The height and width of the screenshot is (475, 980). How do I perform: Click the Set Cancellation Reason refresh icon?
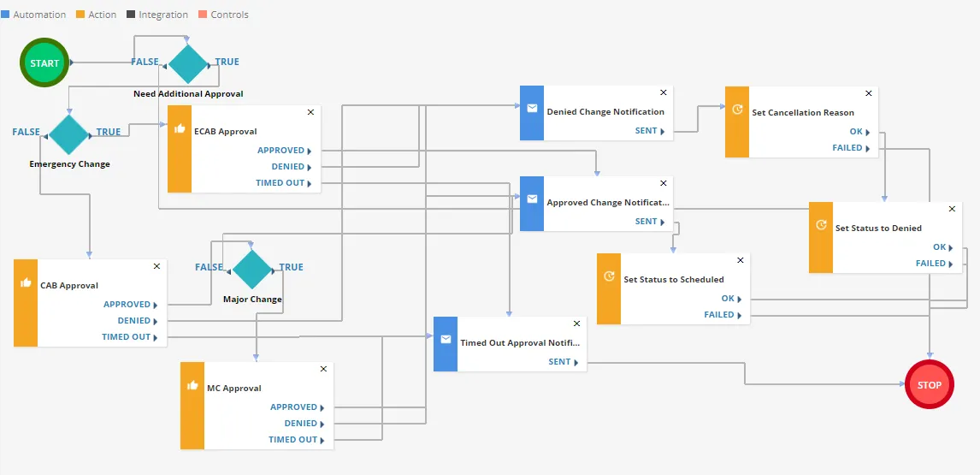737,109
